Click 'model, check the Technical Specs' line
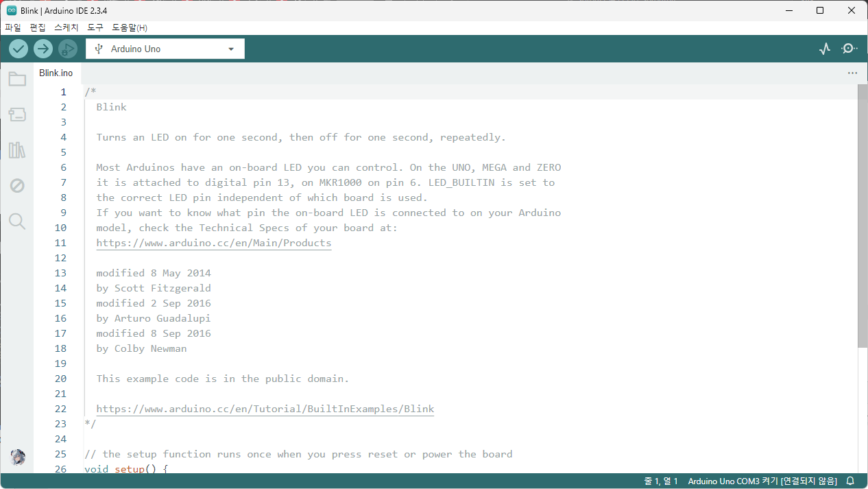 [x=247, y=228]
